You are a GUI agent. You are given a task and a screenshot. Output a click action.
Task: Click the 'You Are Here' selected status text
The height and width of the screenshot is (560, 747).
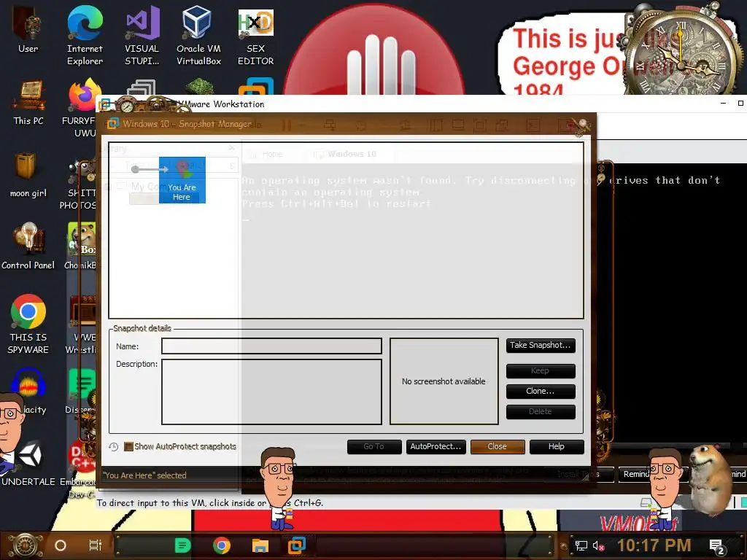[145, 475]
